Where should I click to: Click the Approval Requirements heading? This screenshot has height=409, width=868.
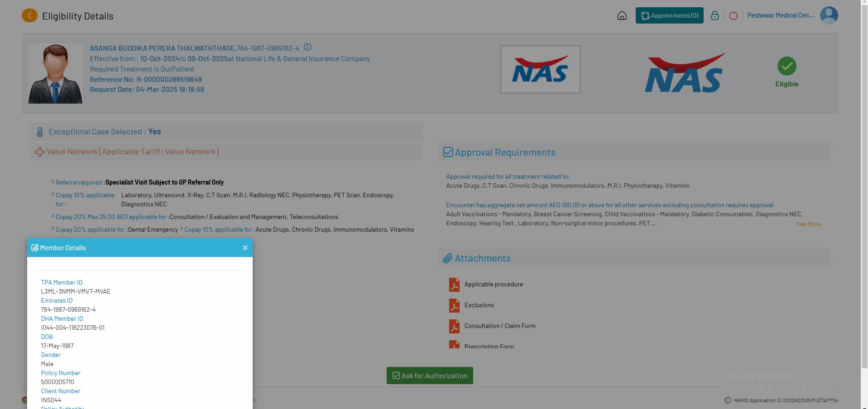pos(505,152)
